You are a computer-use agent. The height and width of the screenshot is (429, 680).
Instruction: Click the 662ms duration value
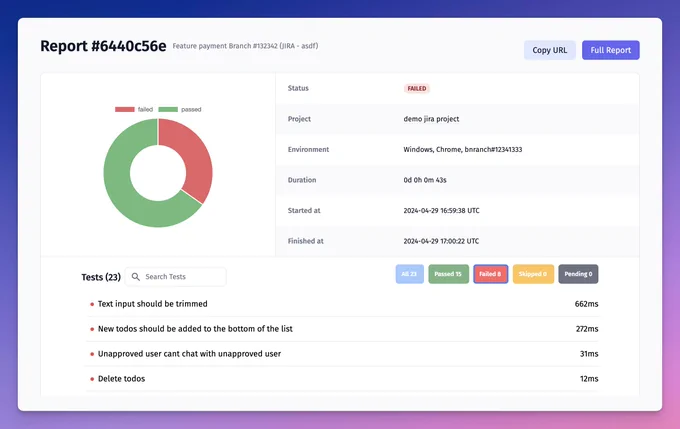tap(586, 304)
